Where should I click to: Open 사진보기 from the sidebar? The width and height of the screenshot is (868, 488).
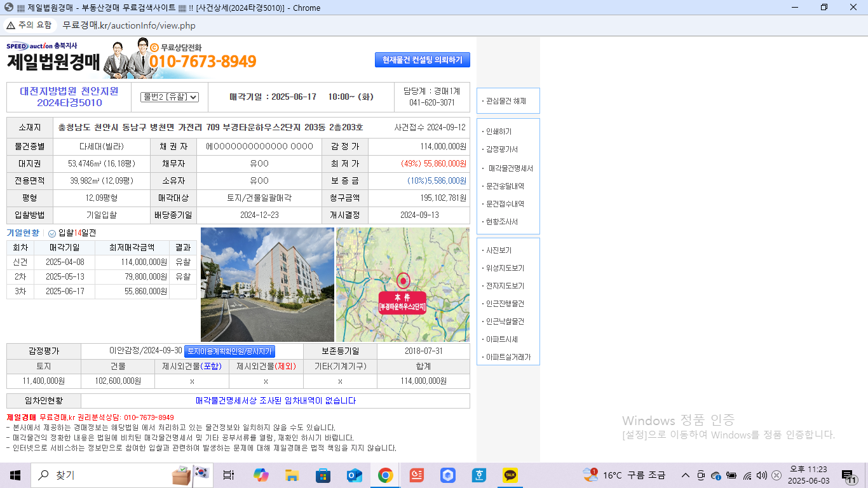pos(499,250)
